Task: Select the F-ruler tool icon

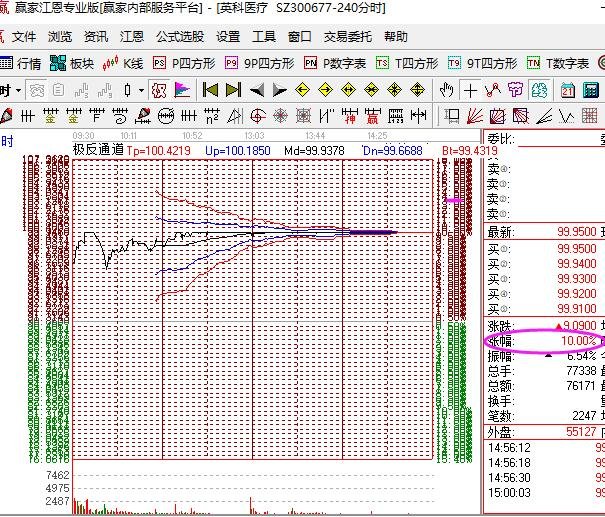Action: [x=96, y=115]
